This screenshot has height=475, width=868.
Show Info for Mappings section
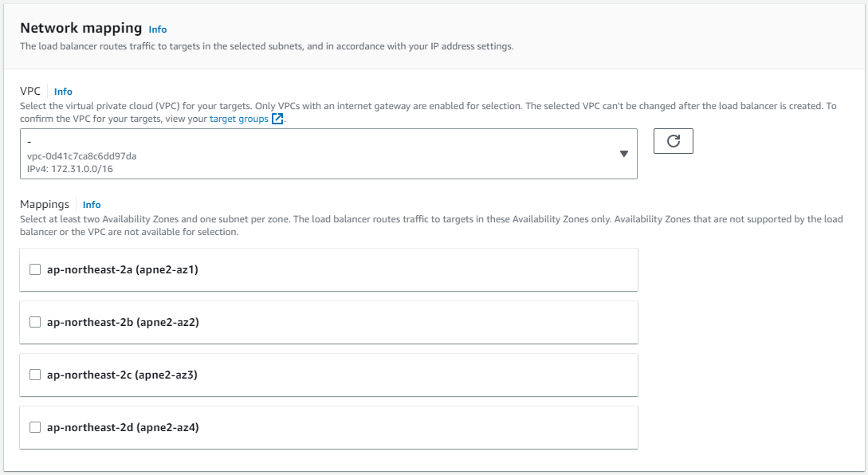92,205
